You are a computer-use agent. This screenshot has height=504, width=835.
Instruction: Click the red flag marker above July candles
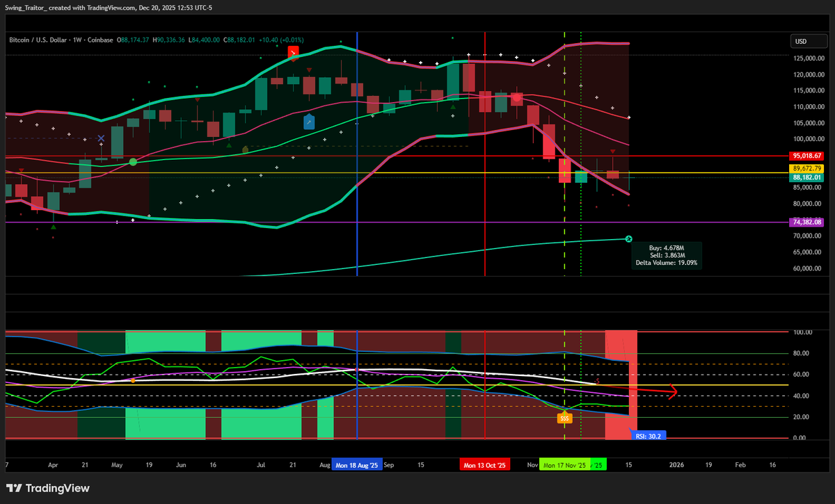[294, 52]
